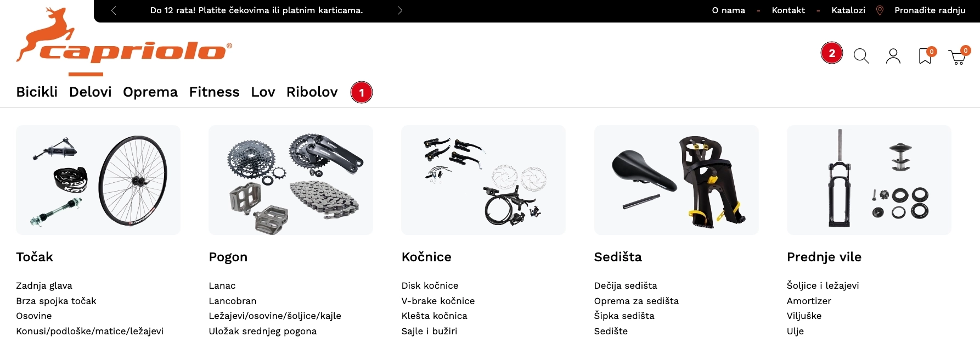Image resolution: width=980 pixels, height=342 pixels.
Task: Select the Lancobran subcategory link
Action: click(232, 301)
